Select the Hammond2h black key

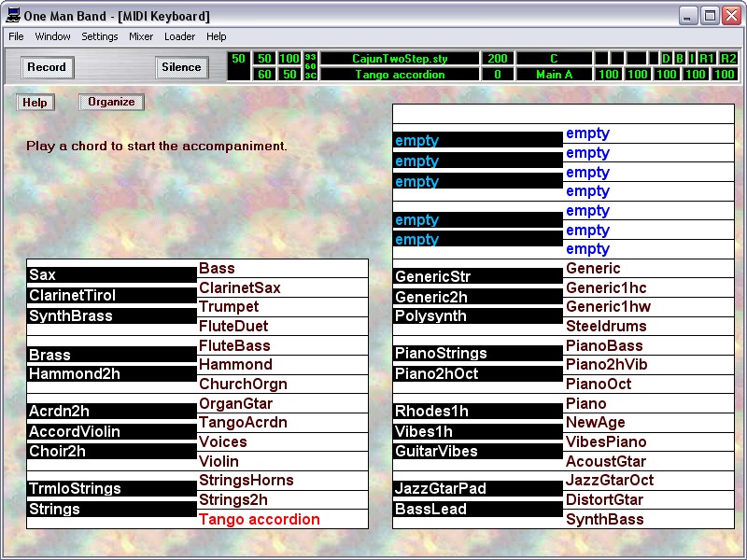111,374
